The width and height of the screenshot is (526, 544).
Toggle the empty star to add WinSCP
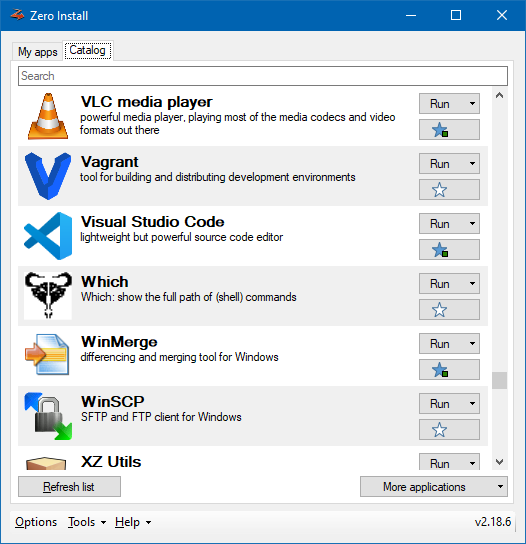449,430
